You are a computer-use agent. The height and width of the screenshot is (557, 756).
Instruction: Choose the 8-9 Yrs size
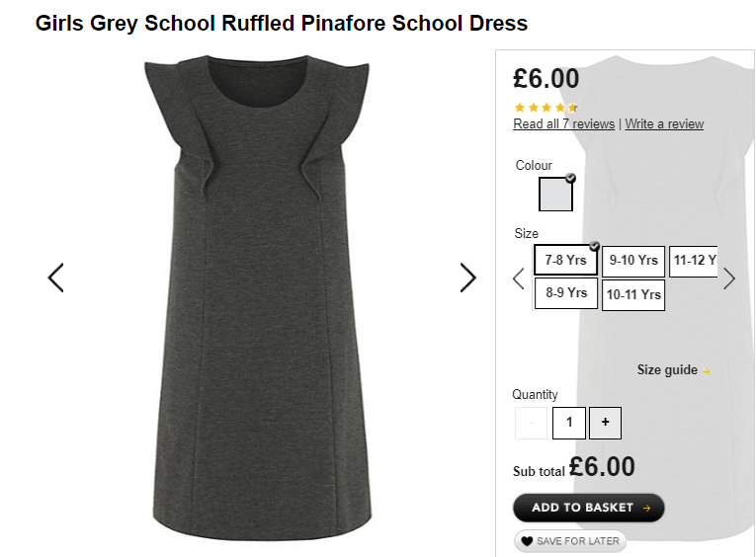[566, 293]
